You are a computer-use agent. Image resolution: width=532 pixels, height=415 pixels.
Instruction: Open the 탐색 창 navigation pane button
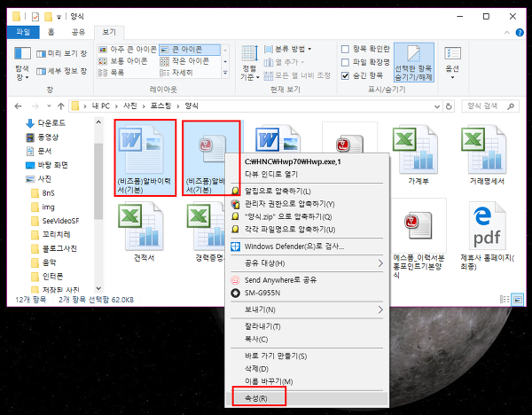click(x=22, y=64)
